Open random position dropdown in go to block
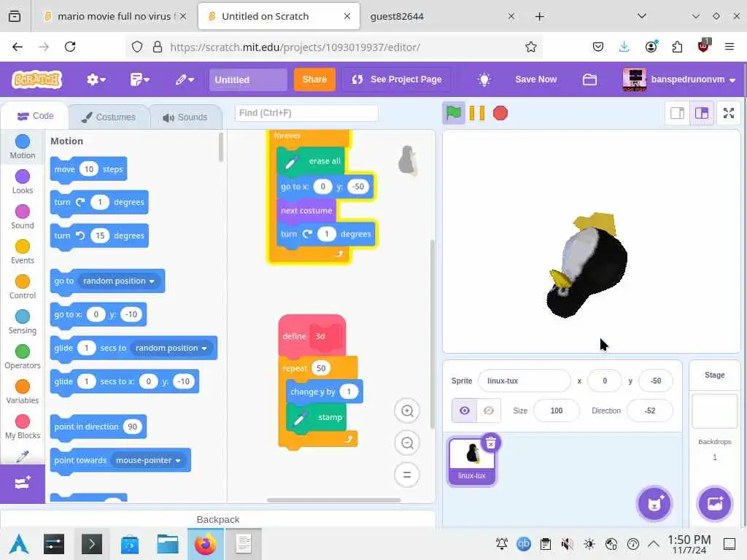 pos(119,281)
